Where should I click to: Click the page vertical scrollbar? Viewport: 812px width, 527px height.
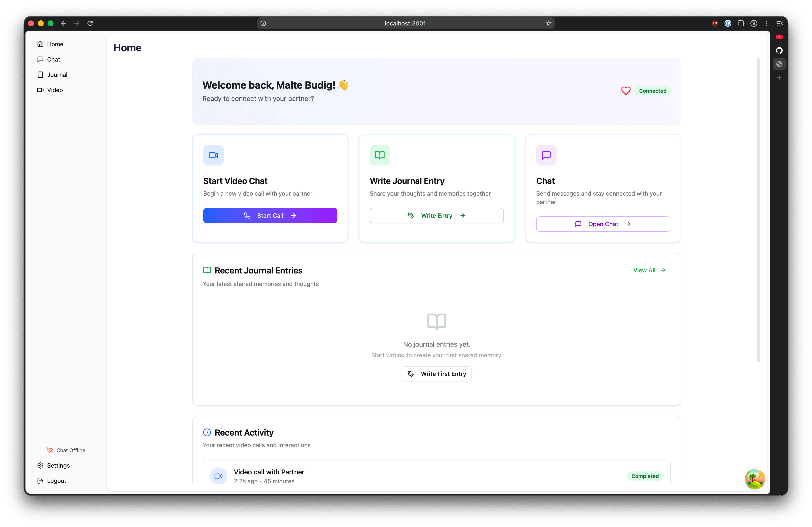758,210
